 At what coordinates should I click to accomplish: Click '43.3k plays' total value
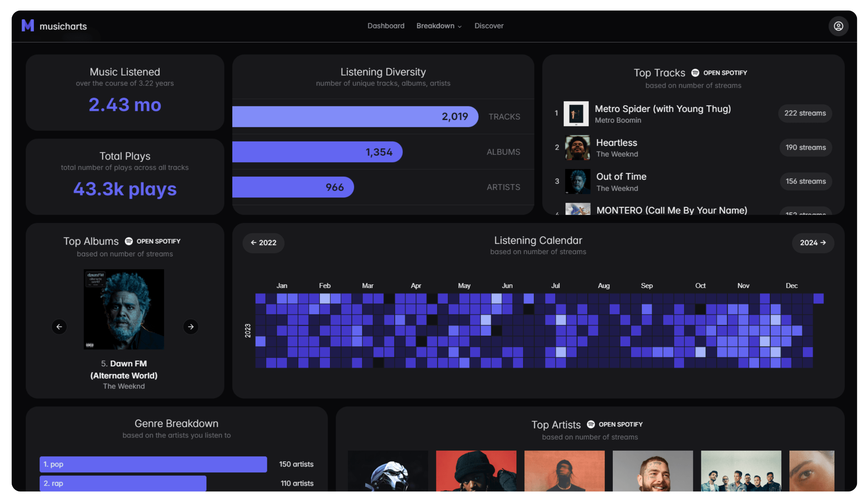tap(125, 189)
